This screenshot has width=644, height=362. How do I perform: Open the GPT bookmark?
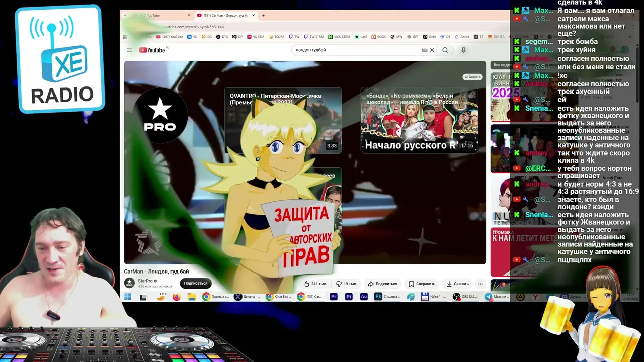coord(413,37)
